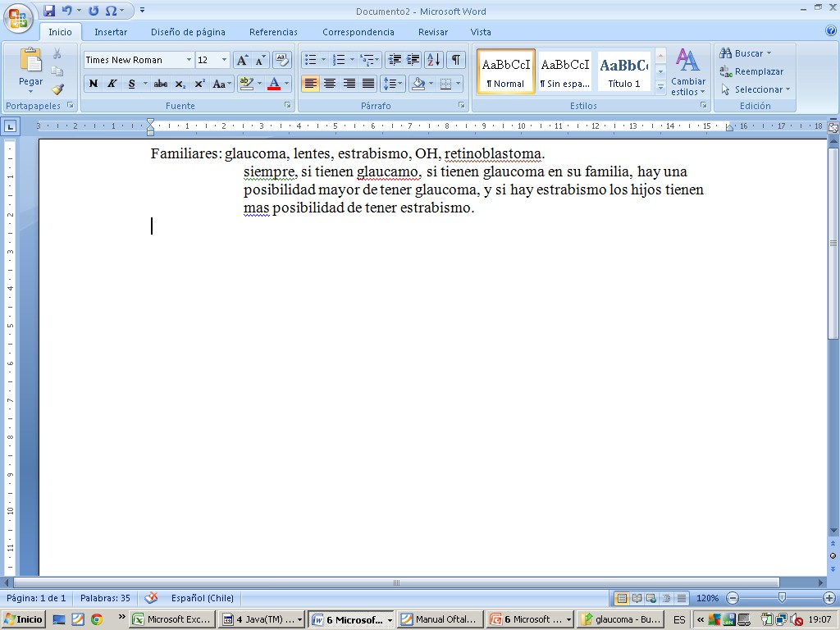This screenshot has width=840, height=630.
Task: Click the Increase Font Size icon
Action: pos(242,60)
